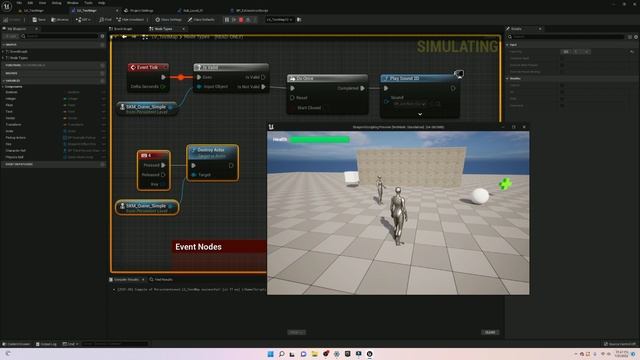
Task: Open the Cmd dropdown in the status bar
Action: 70,344
